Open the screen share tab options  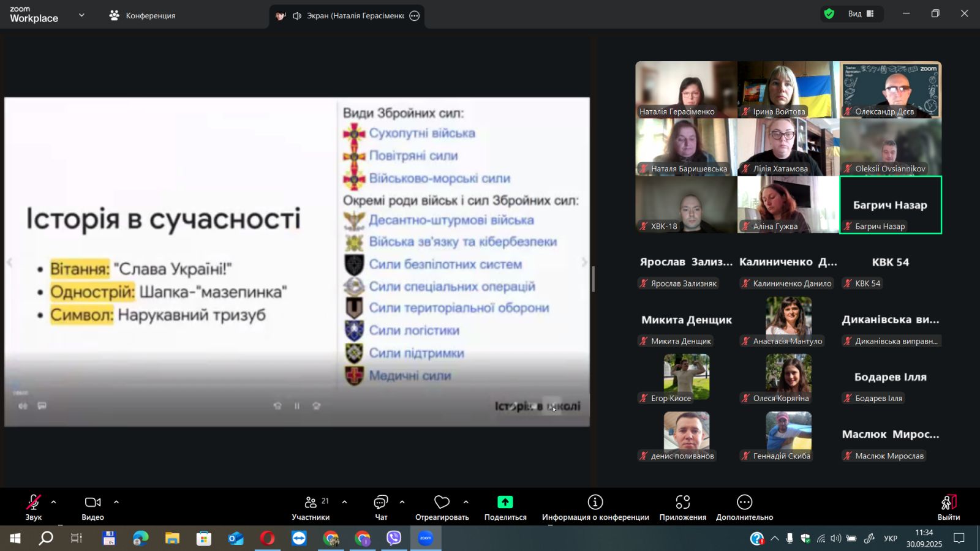(415, 16)
